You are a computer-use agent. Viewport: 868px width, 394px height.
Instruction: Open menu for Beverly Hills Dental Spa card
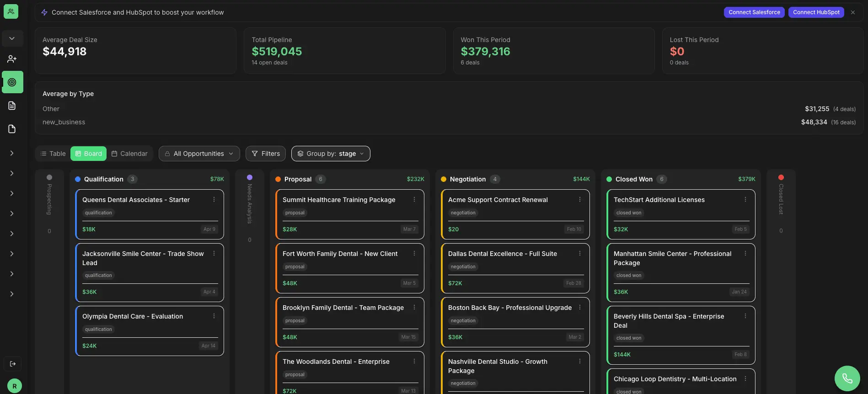coord(745,316)
